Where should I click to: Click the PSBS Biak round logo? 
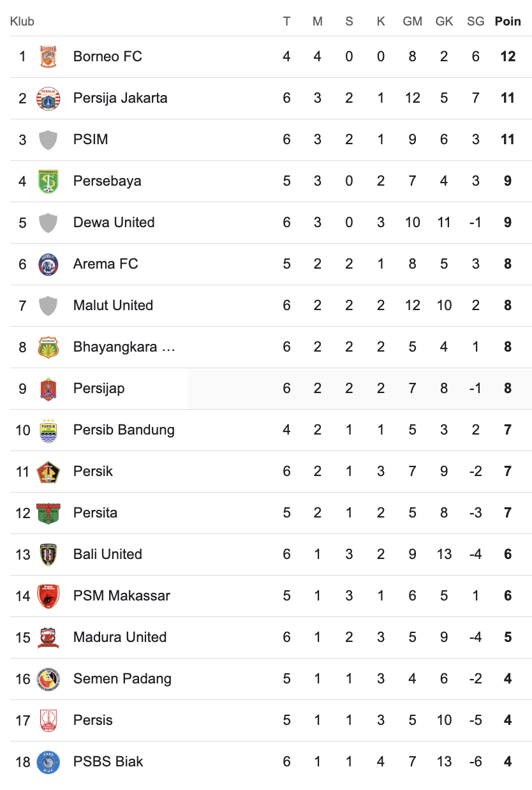click(48, 762)
